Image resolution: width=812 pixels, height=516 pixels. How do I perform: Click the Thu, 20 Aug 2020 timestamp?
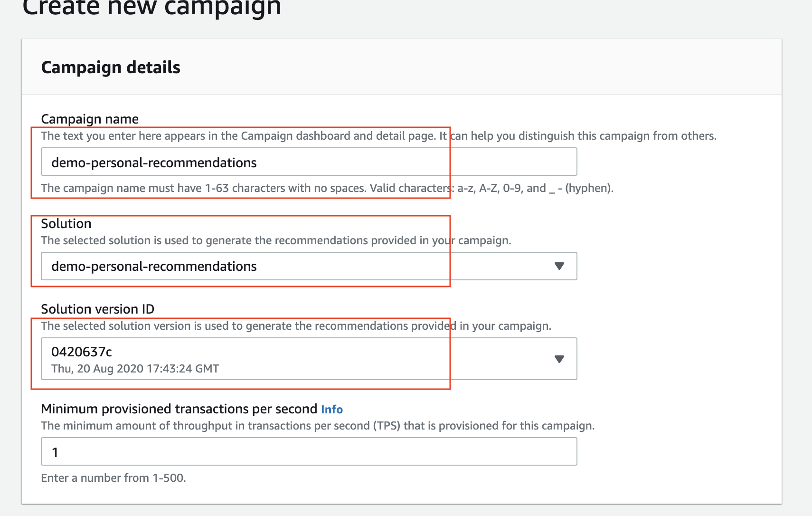click(x=135, y=369)
